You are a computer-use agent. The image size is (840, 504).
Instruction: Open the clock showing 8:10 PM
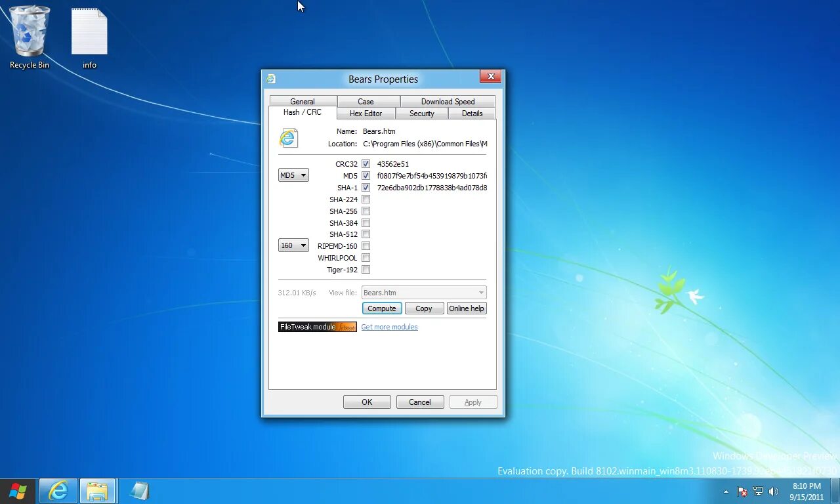click(x=807, y=492)
